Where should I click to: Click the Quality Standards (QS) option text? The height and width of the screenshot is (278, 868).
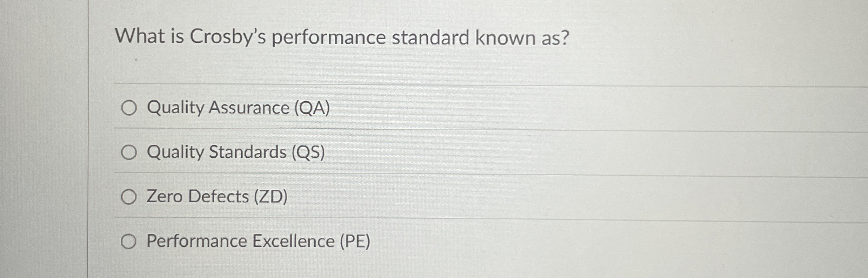click(x=234, y=153)
